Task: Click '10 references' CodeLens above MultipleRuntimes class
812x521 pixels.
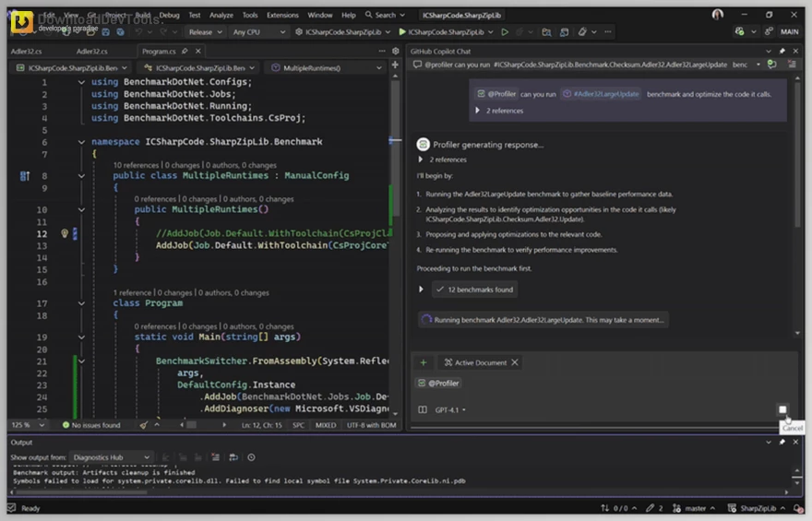Action: click(136, 165)
